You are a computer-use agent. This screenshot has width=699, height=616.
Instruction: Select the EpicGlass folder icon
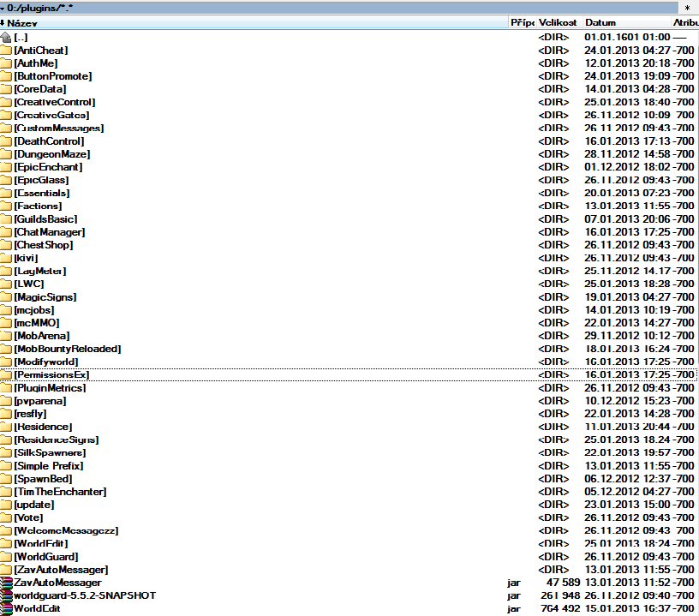tap(6, 180)
